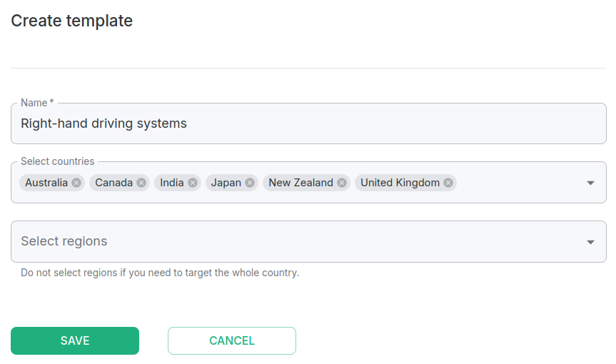Click the Name input field
The image size is (616, 364).
[308, 123]
